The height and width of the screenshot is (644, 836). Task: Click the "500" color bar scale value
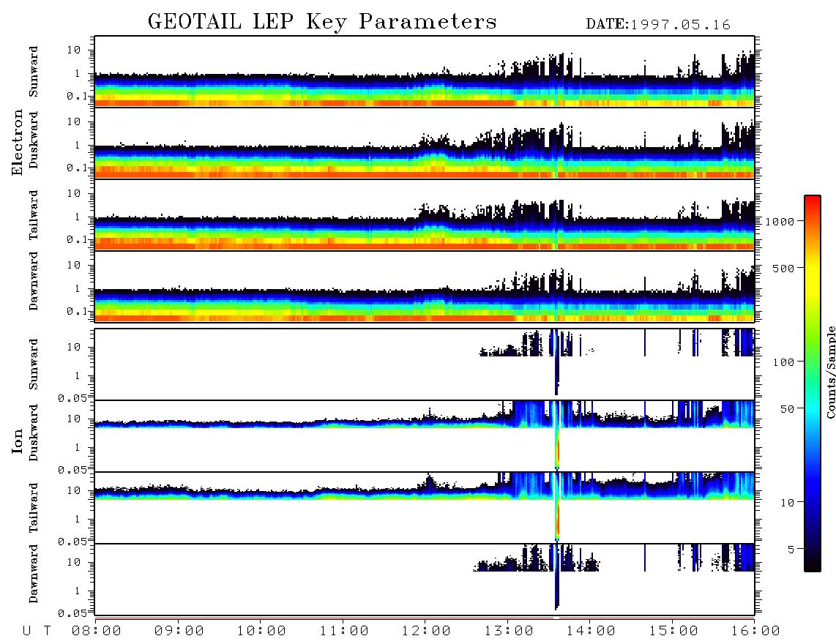point(783,268)
